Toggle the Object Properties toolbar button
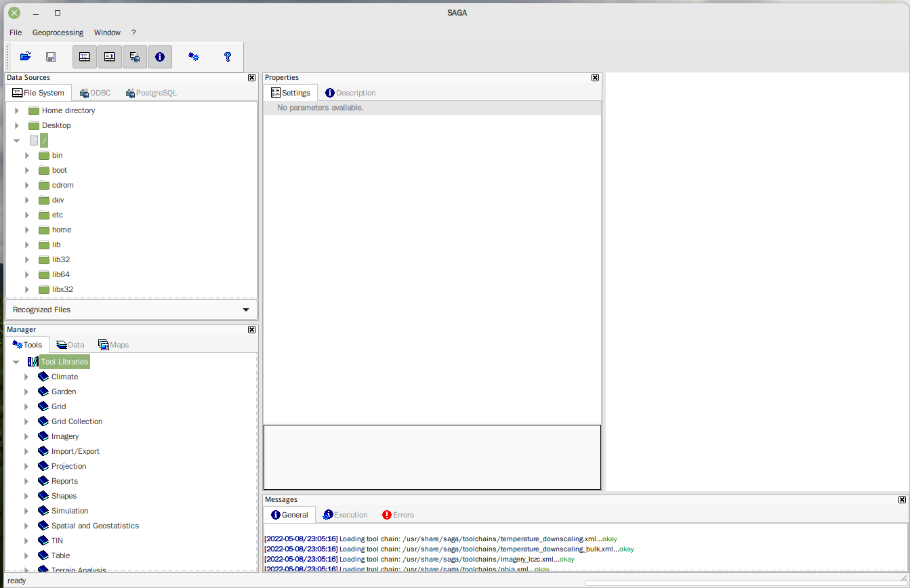Image resolution: width=910 pixels, height=588 pixels. coord(110,57)
